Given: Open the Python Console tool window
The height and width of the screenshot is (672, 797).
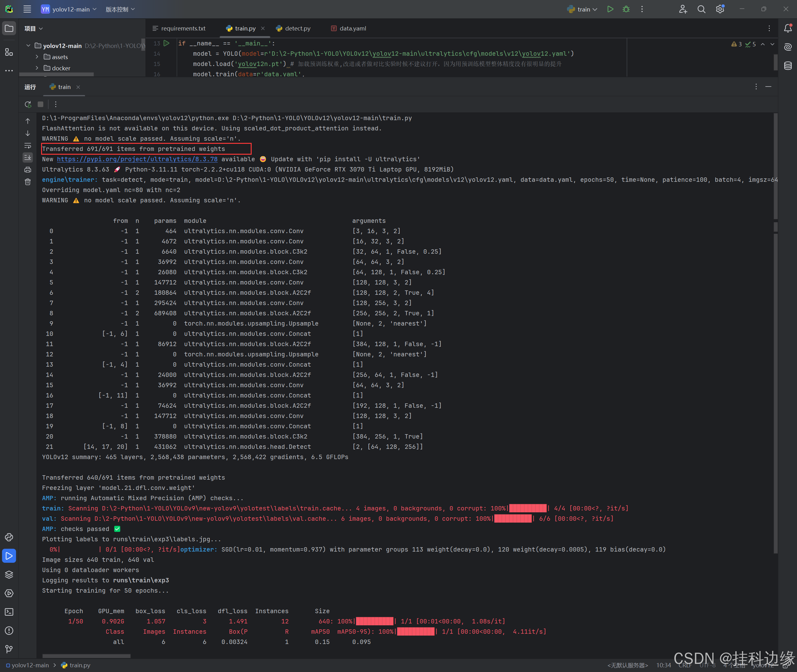Looking at the screenshot, I should pyautogui.click(x=9, y=537).
